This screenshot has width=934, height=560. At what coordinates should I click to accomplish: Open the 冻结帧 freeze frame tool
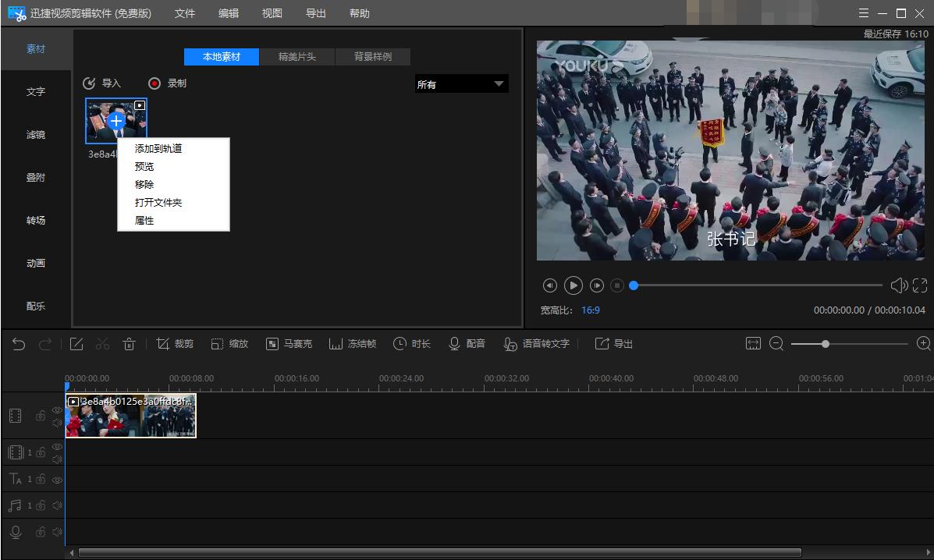[353, 344]
